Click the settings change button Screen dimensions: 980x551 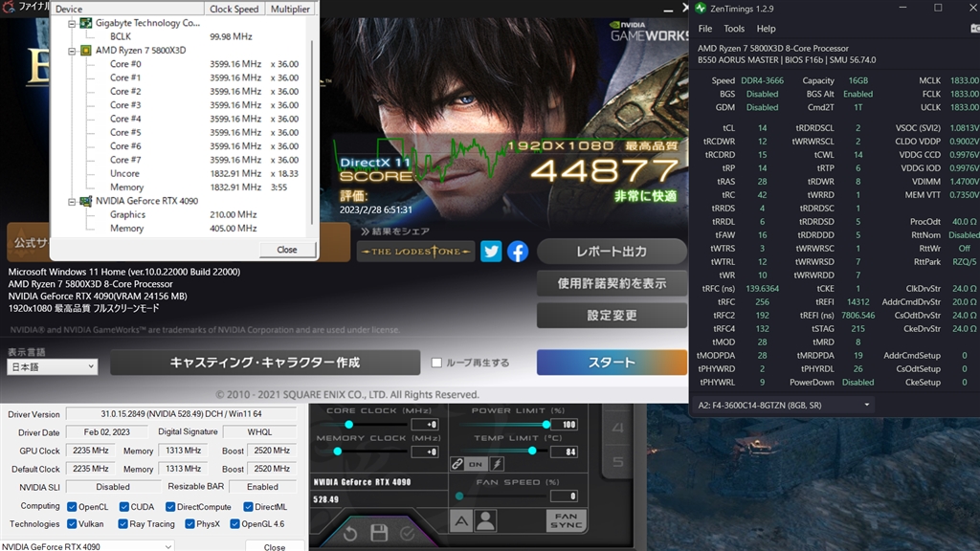(612, 316)
